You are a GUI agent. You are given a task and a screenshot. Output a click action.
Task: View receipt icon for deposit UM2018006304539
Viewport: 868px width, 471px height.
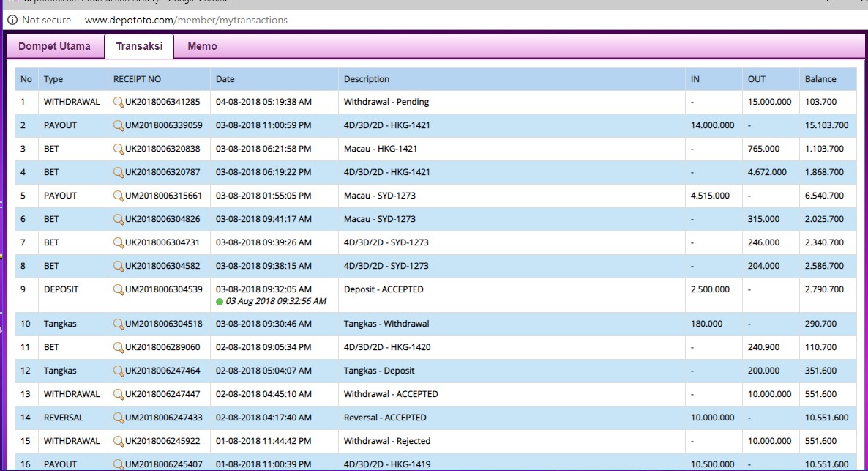(x=119, y=289)
